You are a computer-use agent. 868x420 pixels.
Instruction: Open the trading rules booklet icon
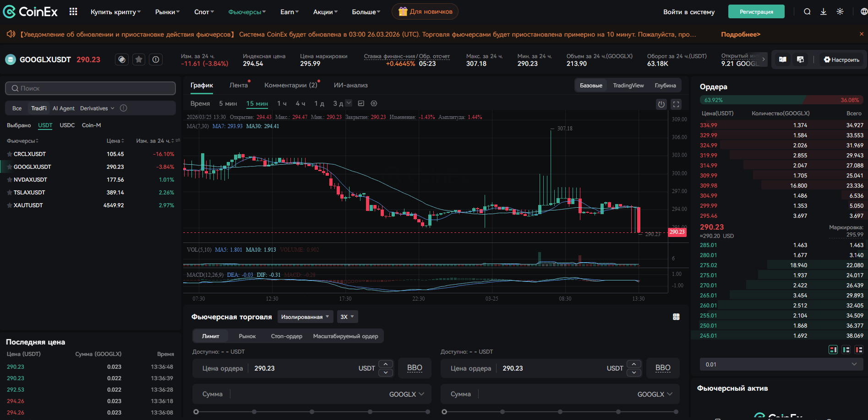coord(782,59)
